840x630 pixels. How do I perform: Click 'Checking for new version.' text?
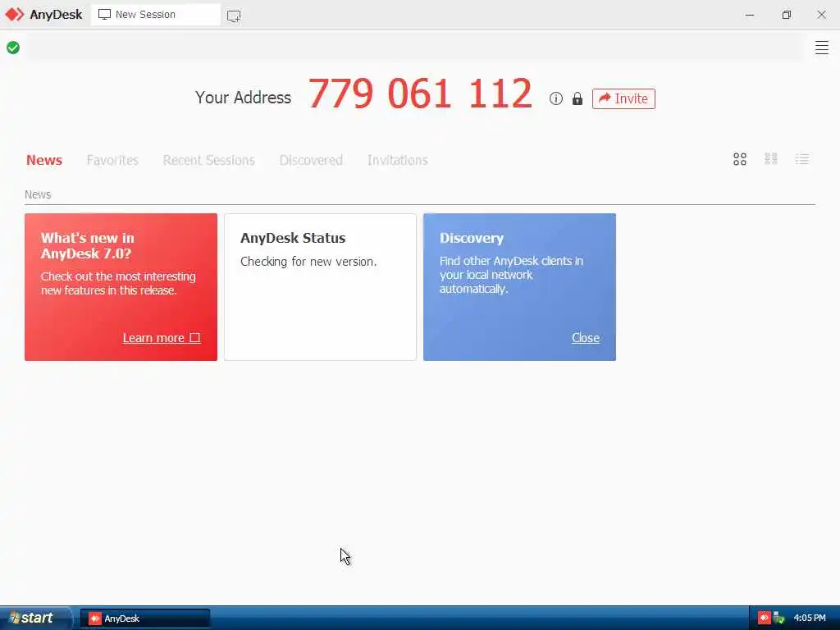[x=308, y=262]
